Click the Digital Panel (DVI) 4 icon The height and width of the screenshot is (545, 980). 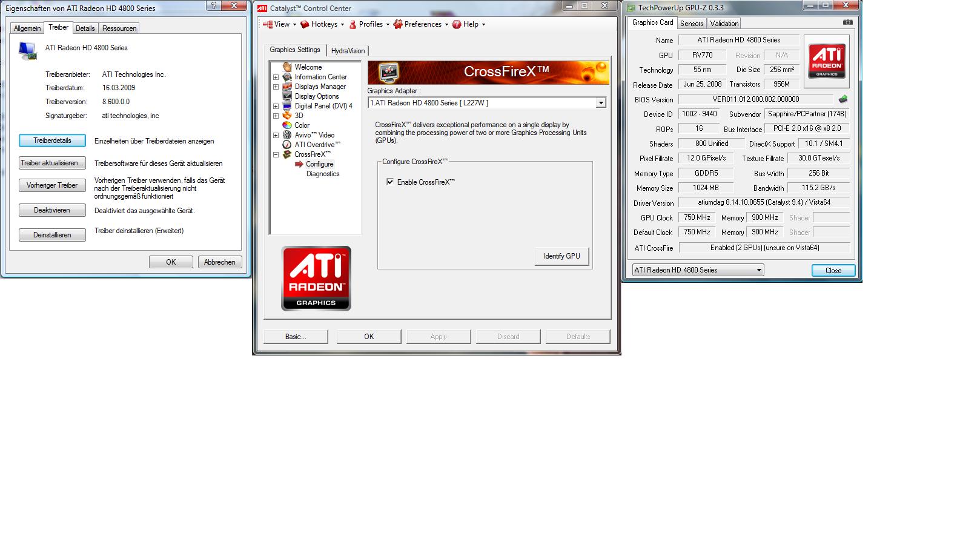pyautogui.click(x=287, y=106)
